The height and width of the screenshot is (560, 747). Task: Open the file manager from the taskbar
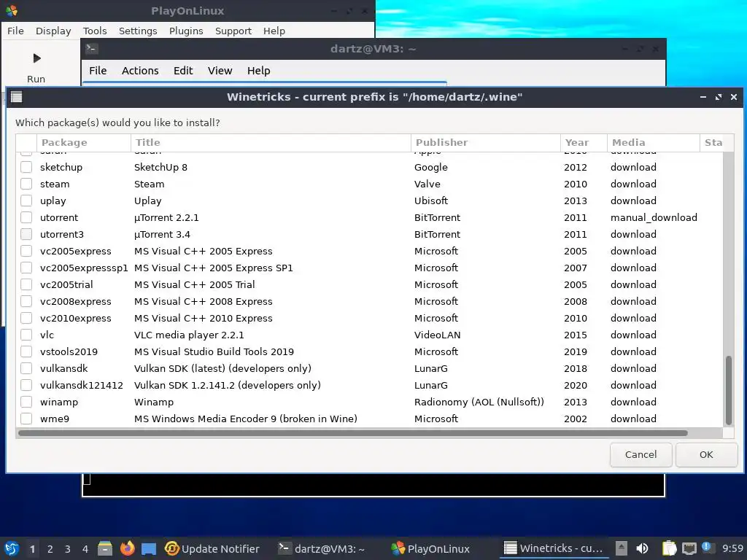(105, 548)
